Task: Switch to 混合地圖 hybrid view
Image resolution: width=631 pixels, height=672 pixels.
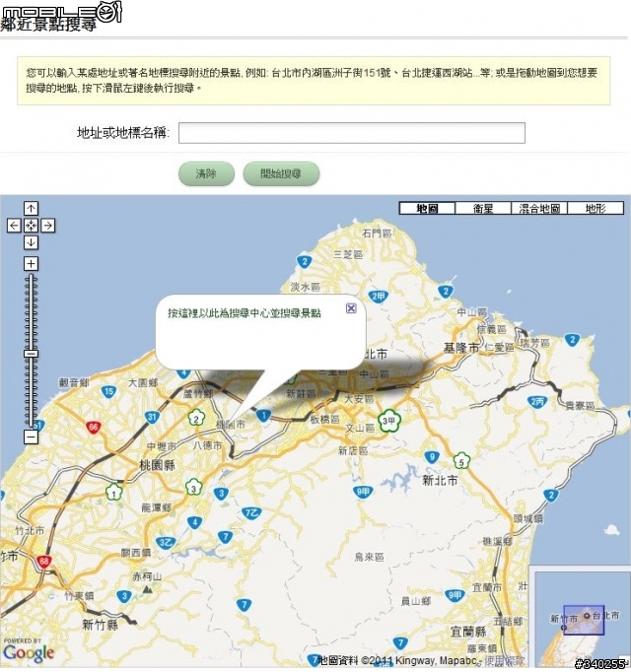Action: (539, 208)
